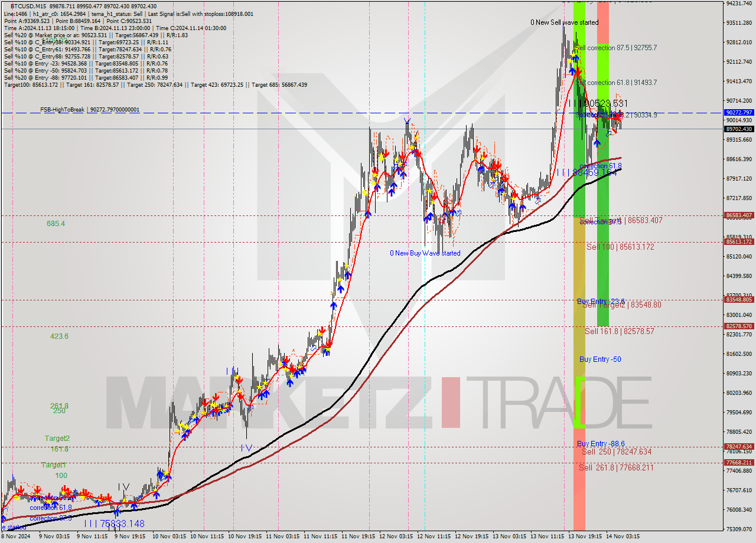
Task: Select the 78247.634 red price tag
Action: coord(739,447)
